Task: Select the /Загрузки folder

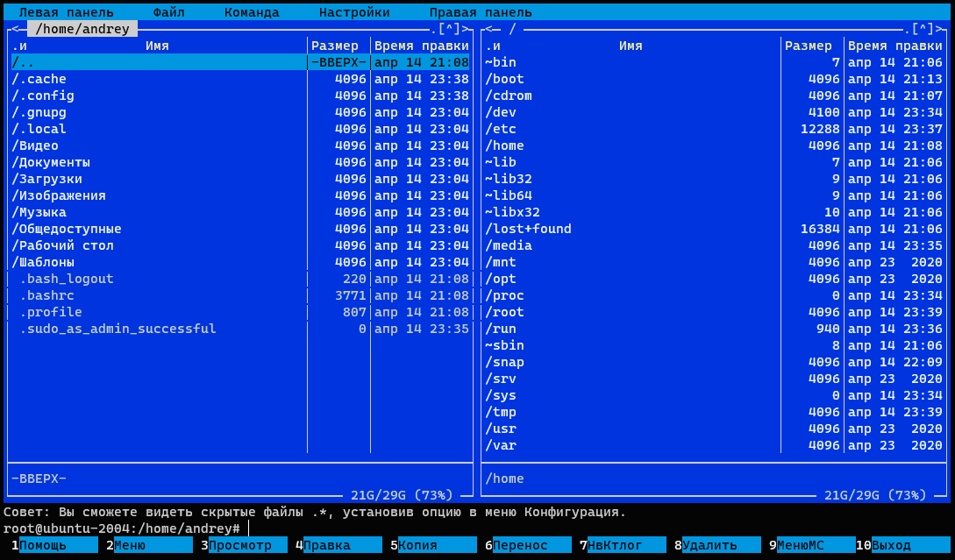Action: [47, 179]
